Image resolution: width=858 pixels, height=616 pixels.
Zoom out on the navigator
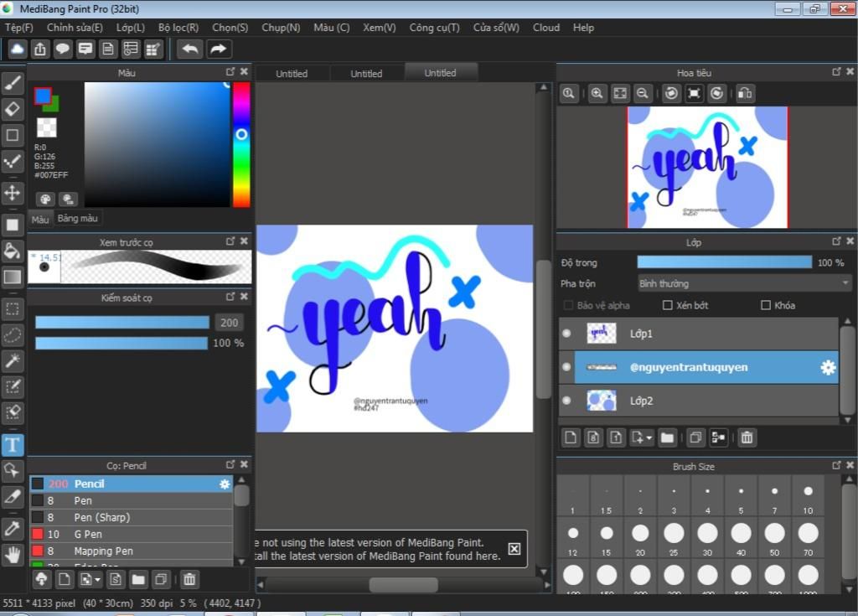[x=643, y=94]
